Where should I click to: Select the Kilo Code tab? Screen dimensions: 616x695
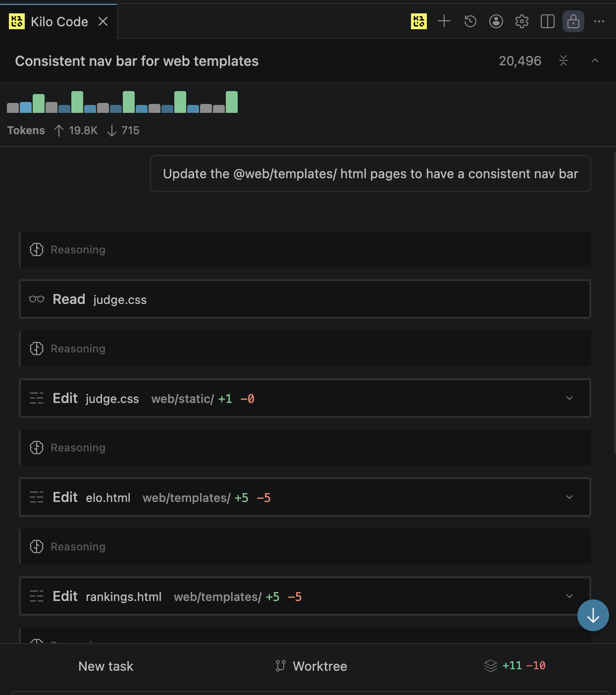coord(59,21)
